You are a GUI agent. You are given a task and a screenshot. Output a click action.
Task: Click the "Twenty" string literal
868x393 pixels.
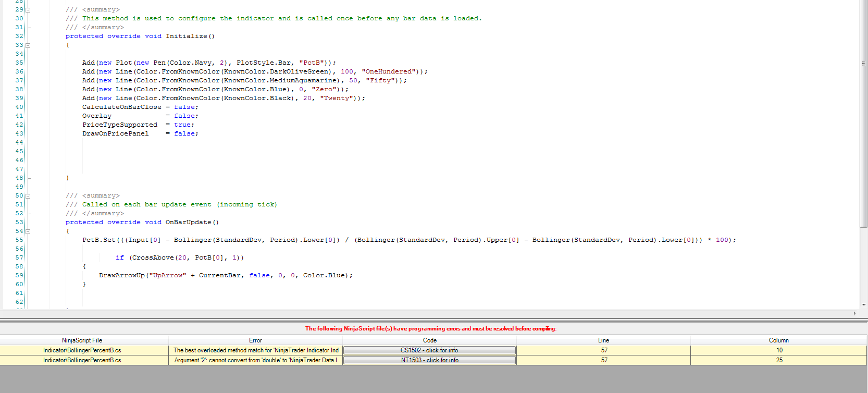[337, 98]
